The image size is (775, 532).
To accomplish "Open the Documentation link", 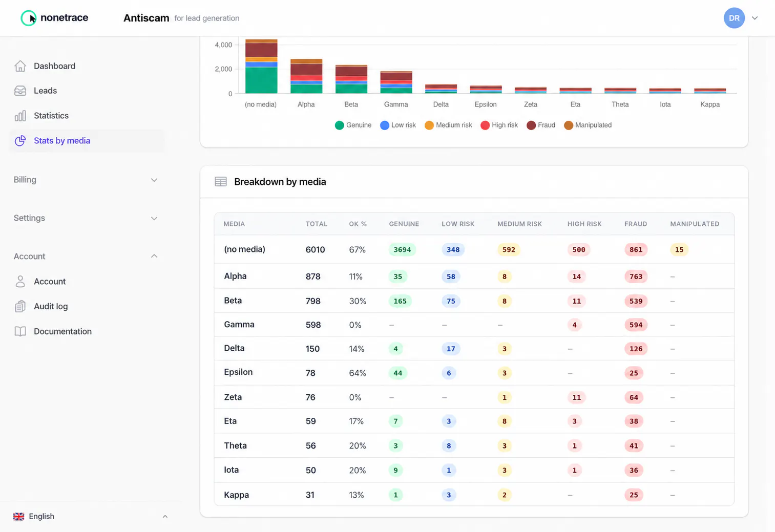I will click(62, 331).
